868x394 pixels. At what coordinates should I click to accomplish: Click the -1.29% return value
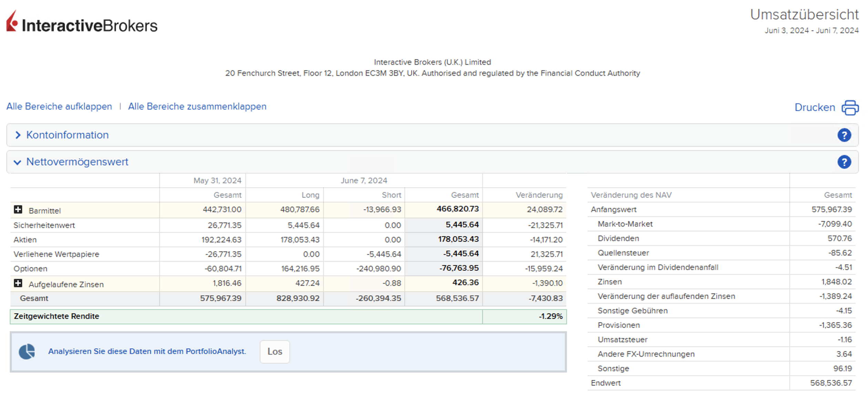click(550, 316)
